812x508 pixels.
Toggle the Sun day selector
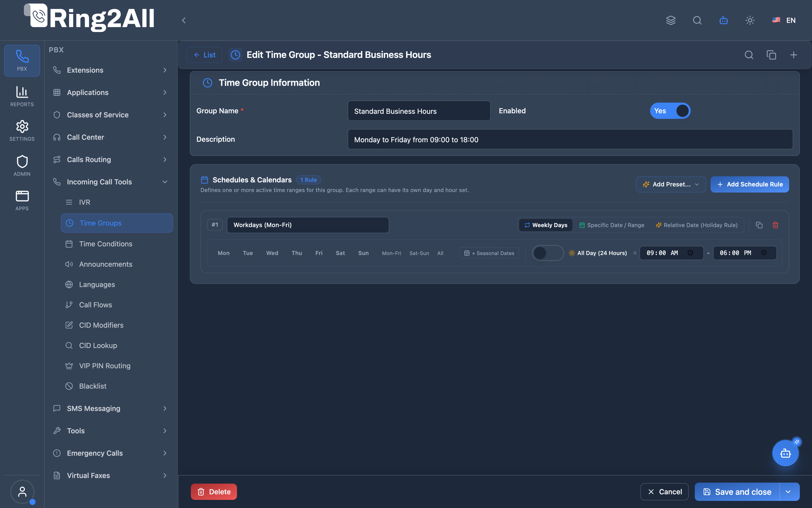coord(363,253)
